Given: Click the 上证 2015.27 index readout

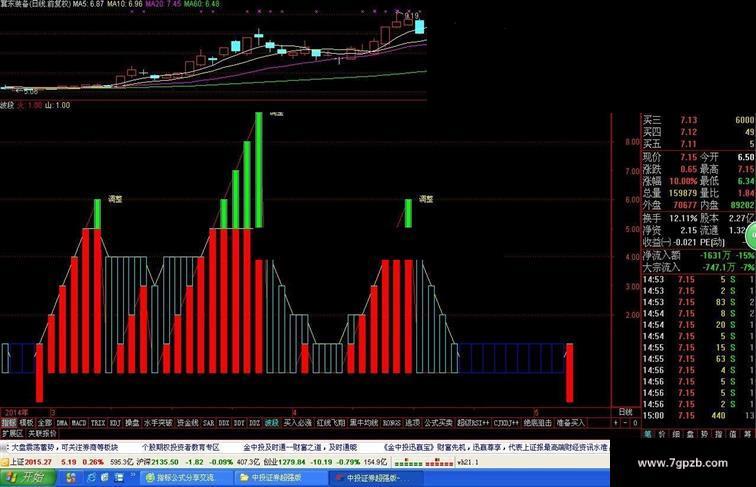Looking at the screenshot, I should [x=31, y=462].
